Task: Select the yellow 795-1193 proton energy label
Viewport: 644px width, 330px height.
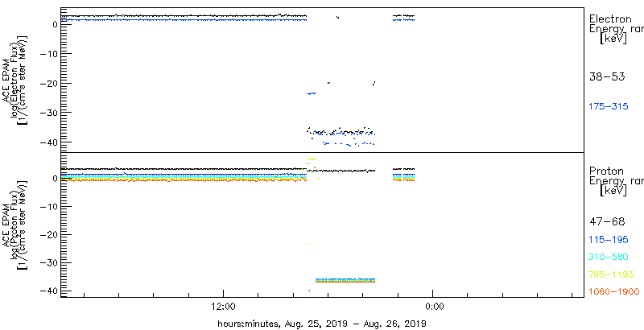Action: pos(612,274)
